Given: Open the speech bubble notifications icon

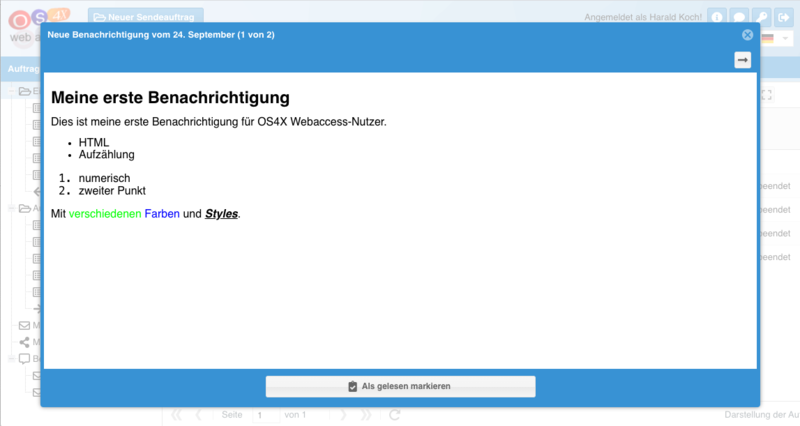Looking at the screenshot, I should (x=738, y=17).
